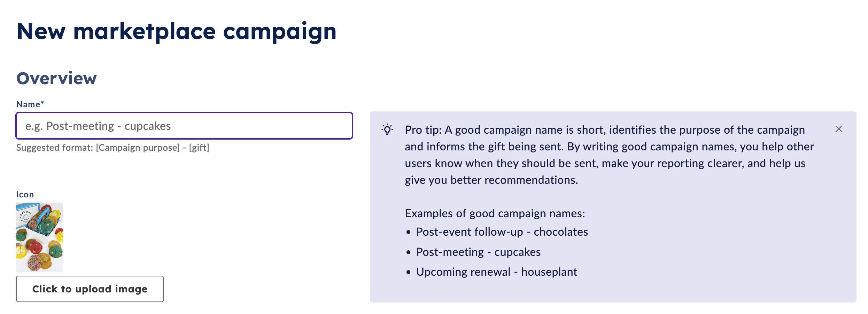Click the '[gift]' part of the suggested format

coord(199,148)
